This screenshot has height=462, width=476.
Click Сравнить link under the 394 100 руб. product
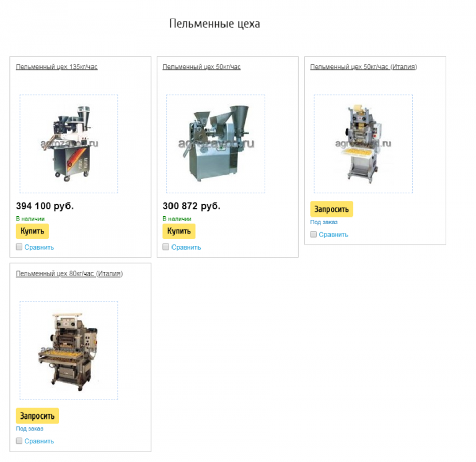pos(39,247)
